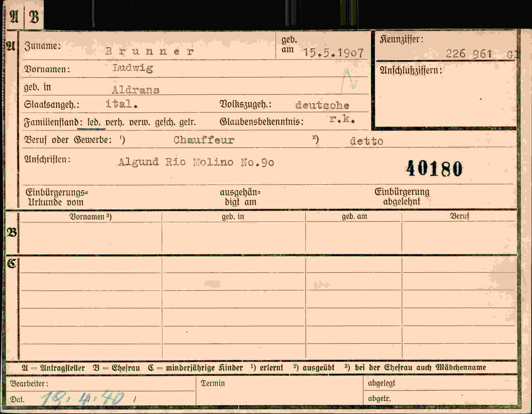
Task: Click the 'Anschriften:' label
Action: point(47,160)
